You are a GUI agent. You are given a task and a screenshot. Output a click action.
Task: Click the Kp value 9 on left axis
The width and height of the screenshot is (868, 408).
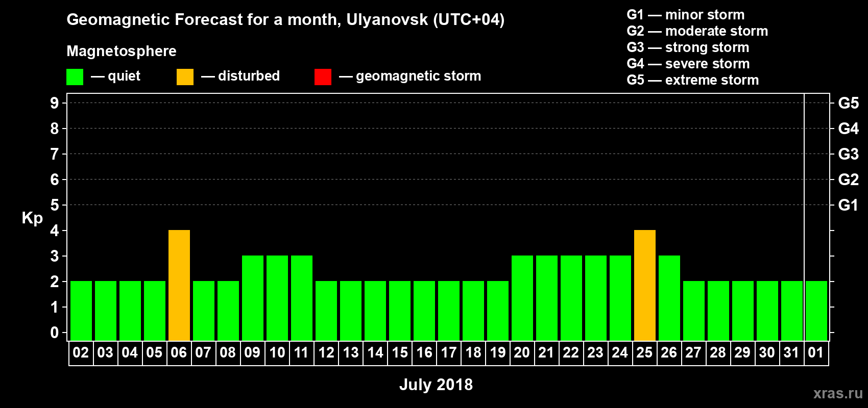55,103
